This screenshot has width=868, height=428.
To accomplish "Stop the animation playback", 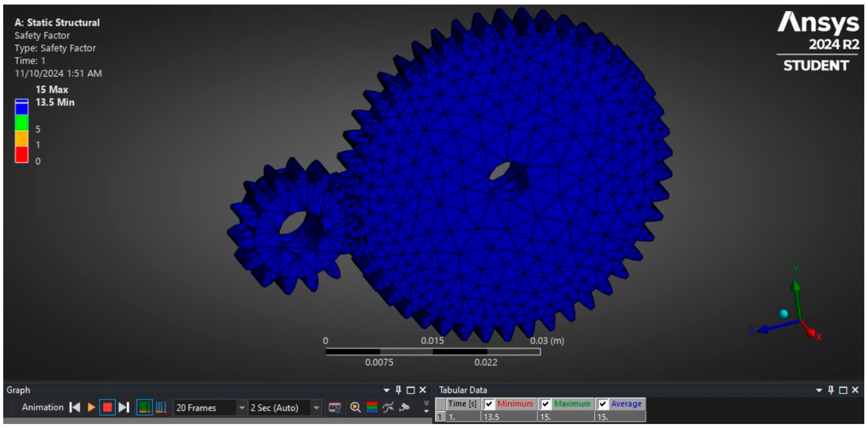I will pyautogui.click(x=107, y=407).
